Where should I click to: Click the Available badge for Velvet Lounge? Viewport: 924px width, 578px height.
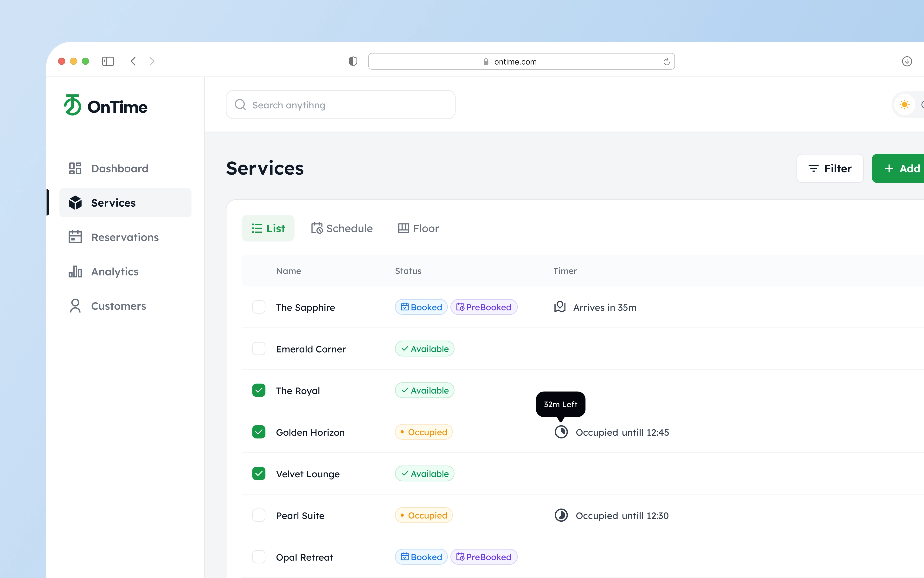(424, 474)
